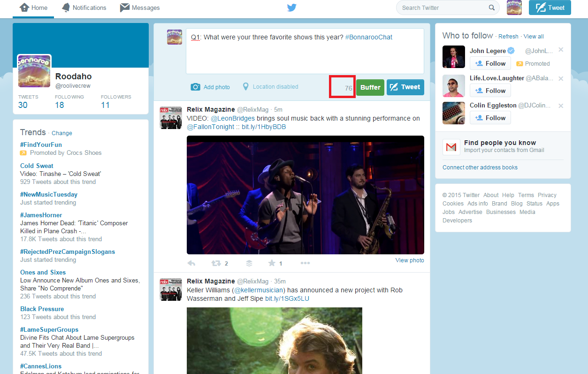Open Keller Williams tweet photo
Screen dimensions: 588x374
275,341
